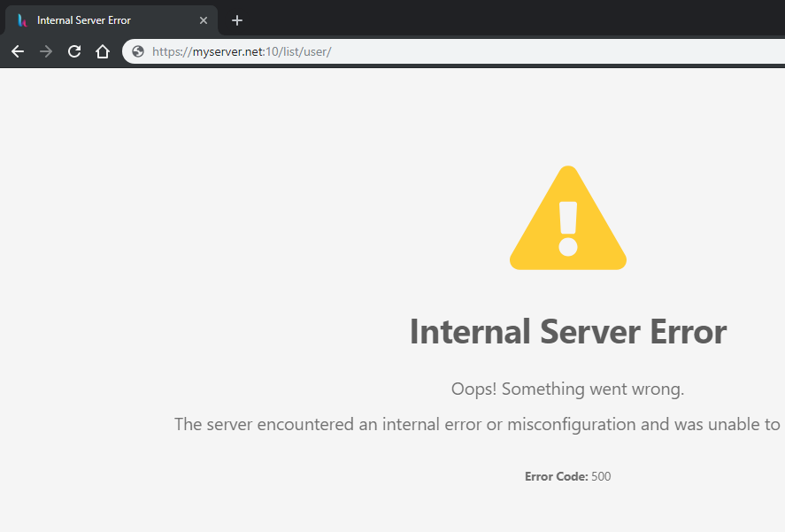785x532 pixels.
Task: Select the URL https://myserver.net:10/list/user/
Action: tap(242, 51)
